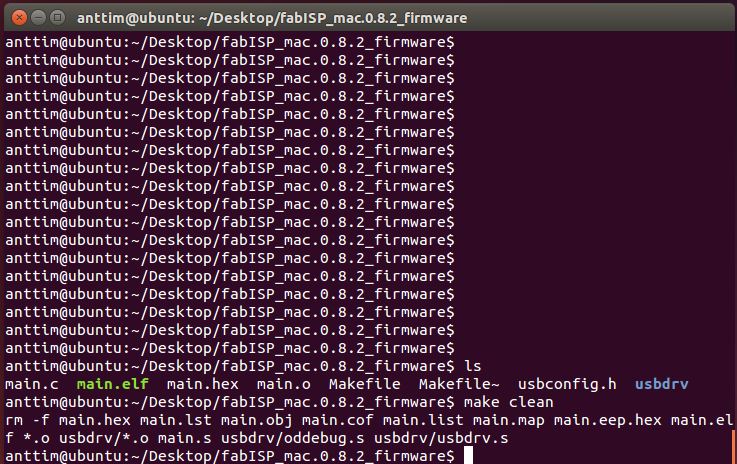Image resolution: width=737 pixels, height=464 pixels.
Task: Maximize the terminal window
Action: 57,18
